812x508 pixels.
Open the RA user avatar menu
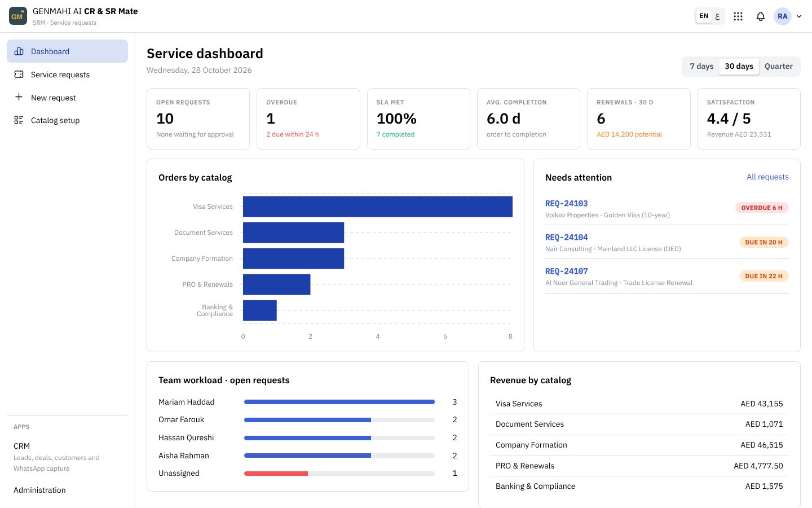[x=783, y=16]
